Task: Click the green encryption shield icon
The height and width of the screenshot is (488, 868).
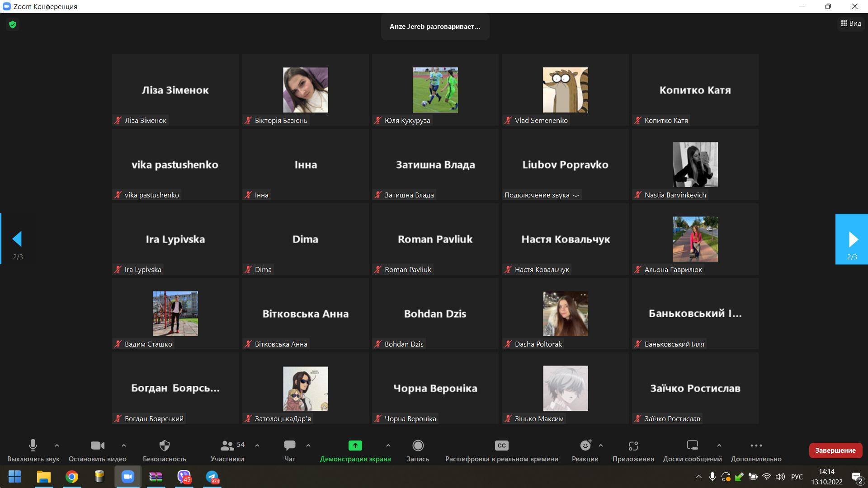Action: [13, 24]
